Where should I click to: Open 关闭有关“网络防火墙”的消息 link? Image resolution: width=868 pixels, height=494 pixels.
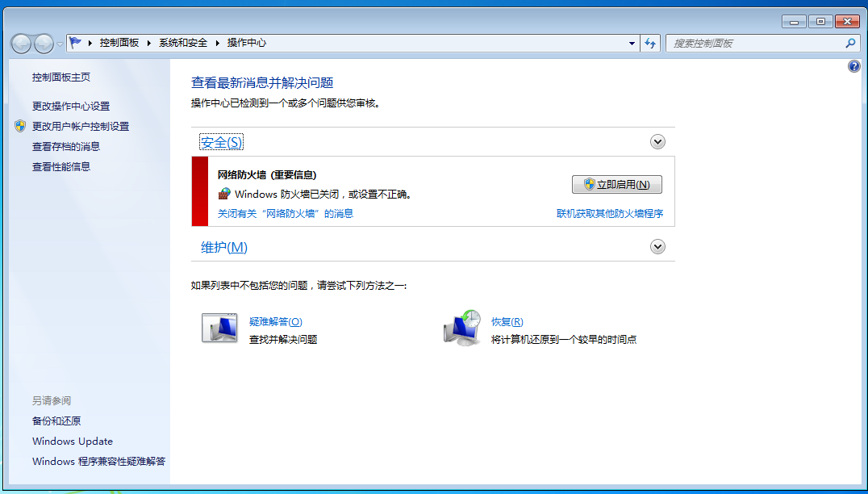tap(286, 213)
